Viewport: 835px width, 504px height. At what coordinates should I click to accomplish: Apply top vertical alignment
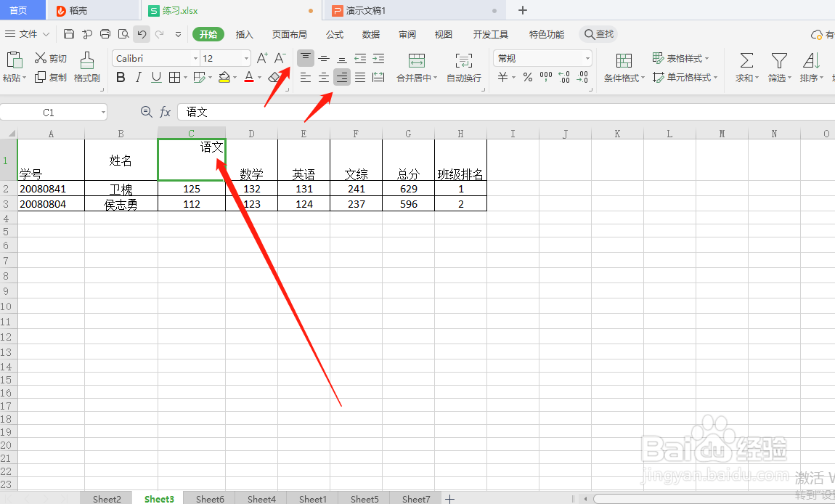pos(305,58)
